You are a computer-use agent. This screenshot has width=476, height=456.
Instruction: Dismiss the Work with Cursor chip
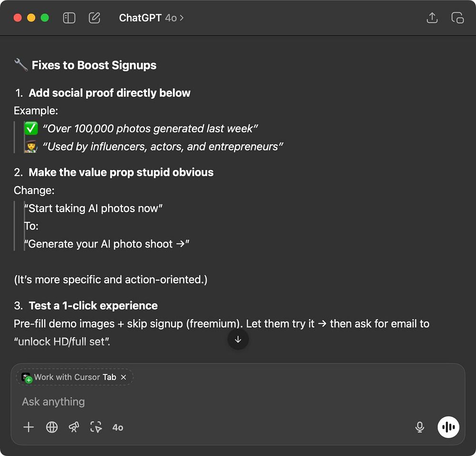124,377
